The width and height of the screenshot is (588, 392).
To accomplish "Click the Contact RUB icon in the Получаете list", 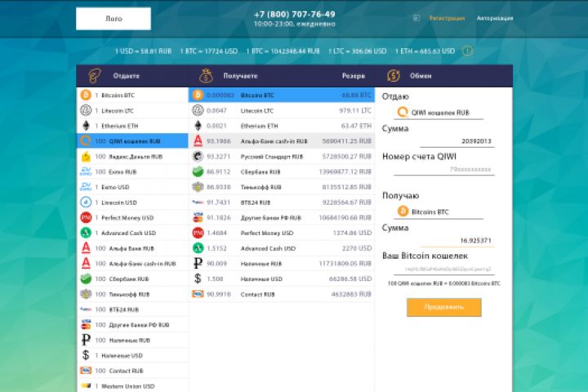I will click(198, 294).
